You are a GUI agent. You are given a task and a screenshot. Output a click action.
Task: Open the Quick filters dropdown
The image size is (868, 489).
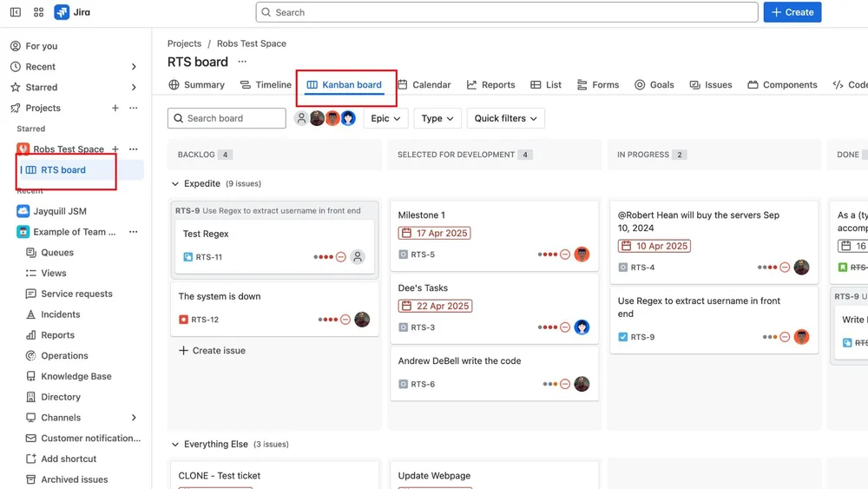click(505, 118)
